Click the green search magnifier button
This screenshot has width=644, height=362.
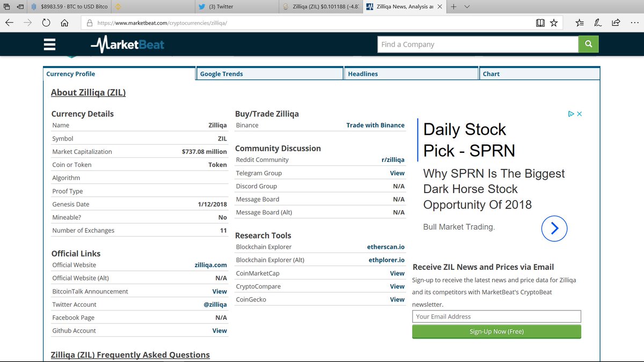[588, 45]
